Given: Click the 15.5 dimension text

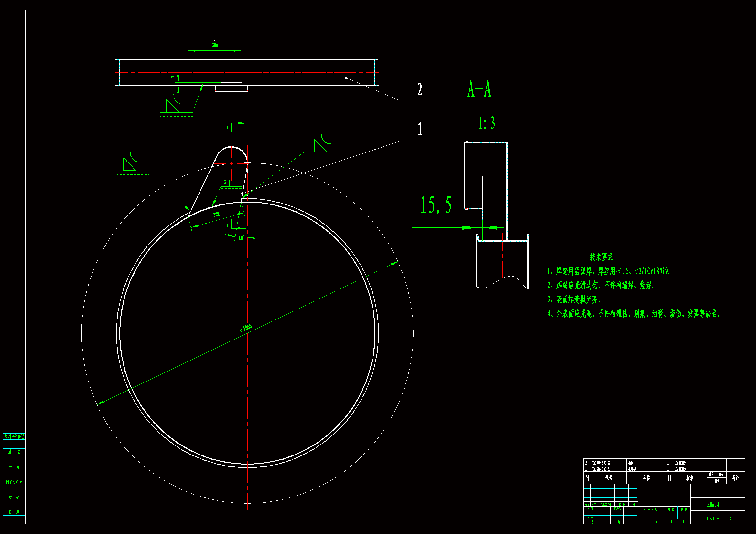Looking at the screenshot, I should coord(435,205).
